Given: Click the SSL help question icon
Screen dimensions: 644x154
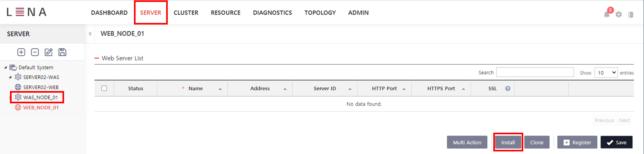Looking at the screenshot, I should click(x=508, y=88).
